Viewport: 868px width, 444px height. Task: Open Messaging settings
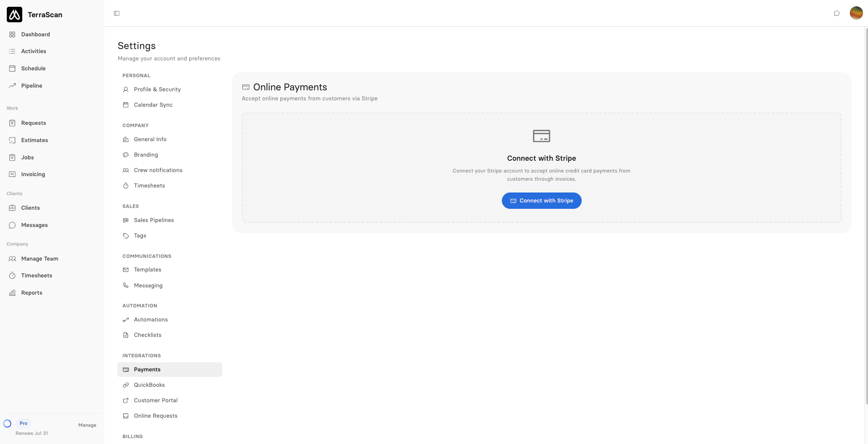[170, 286]
